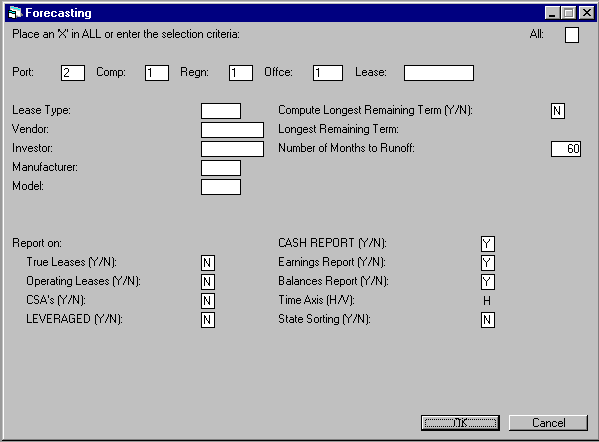Image resolution: width=599 pixels, height=442 pixels.
Task: Maximize the Forecasting window
Action: coord(569,13)
